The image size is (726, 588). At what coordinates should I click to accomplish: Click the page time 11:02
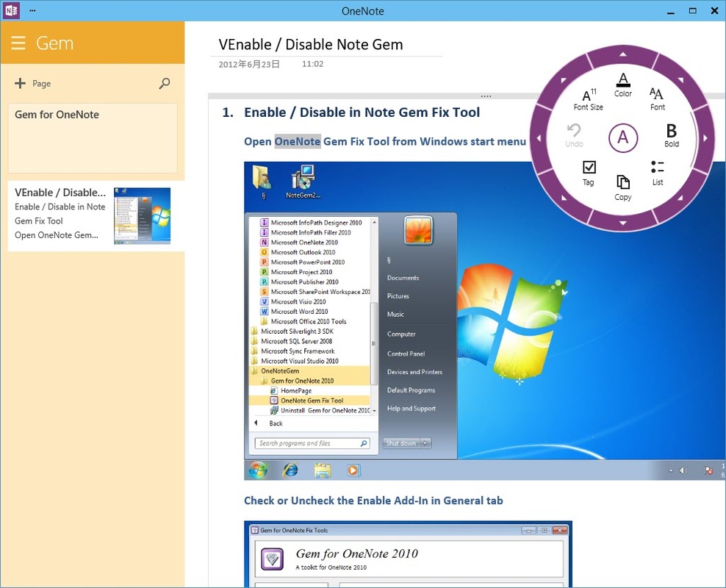coord(312,64)
